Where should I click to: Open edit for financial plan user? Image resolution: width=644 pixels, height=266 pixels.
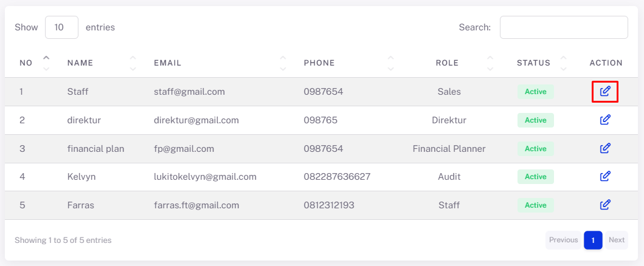tap(605, 148)
